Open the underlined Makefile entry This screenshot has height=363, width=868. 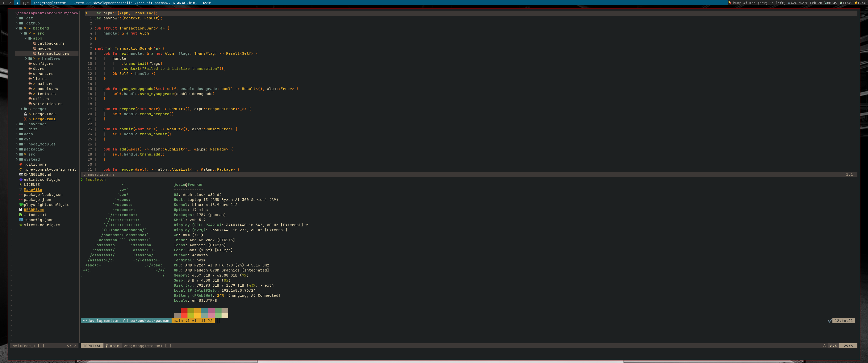[x=33, y=190]
